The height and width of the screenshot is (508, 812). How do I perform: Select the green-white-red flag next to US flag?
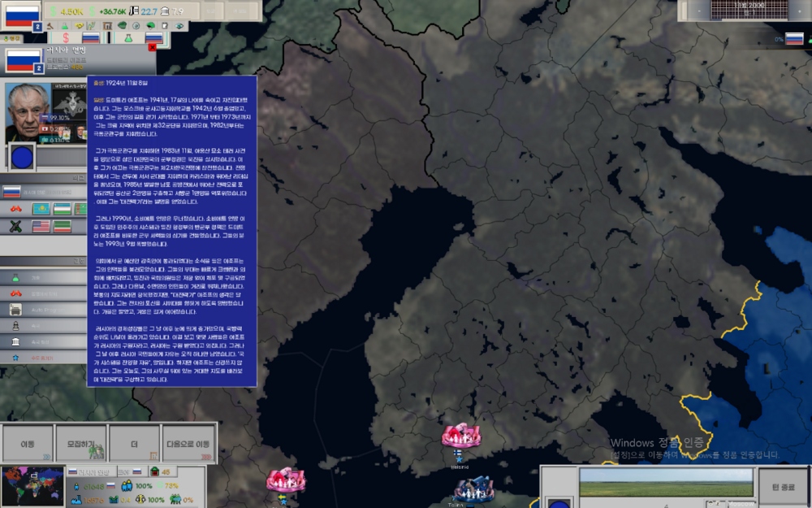pyautogui.click(x=63, y=227)
